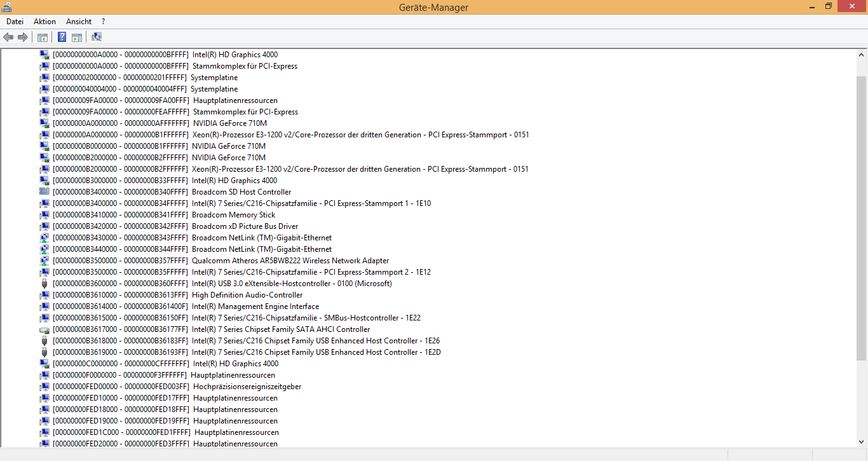
Task: Select NVIDIA GeForce 710M at 00000000B2000000
Action: tap(159, 157)
